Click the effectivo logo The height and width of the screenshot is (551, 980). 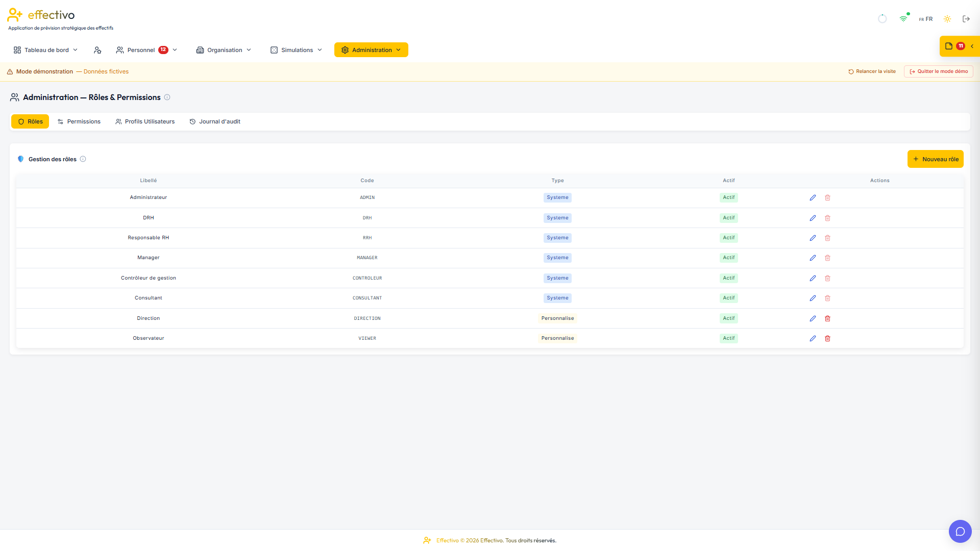(41, 15)
